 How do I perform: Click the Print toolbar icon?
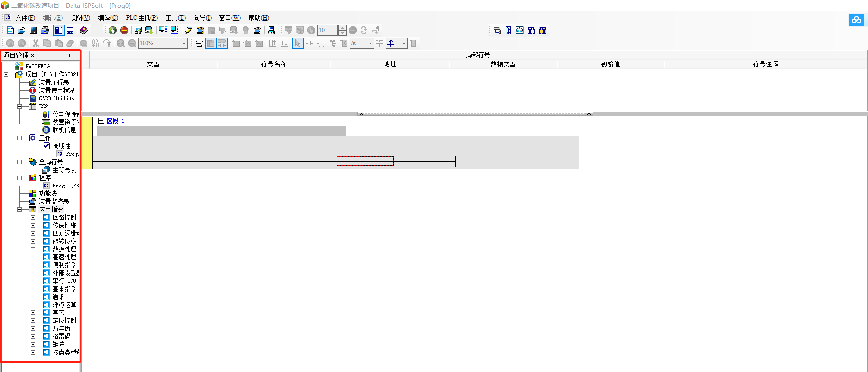tap(45, 30)
